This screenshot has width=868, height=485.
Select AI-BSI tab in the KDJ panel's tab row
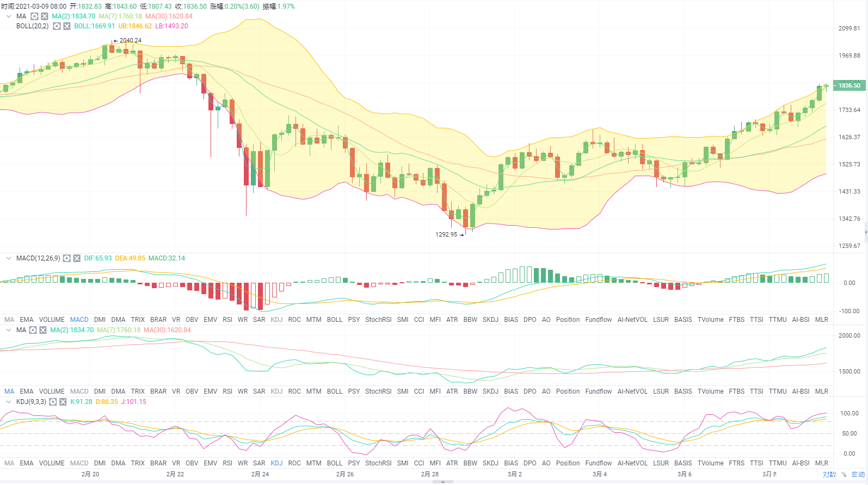[x=801, y=463]
